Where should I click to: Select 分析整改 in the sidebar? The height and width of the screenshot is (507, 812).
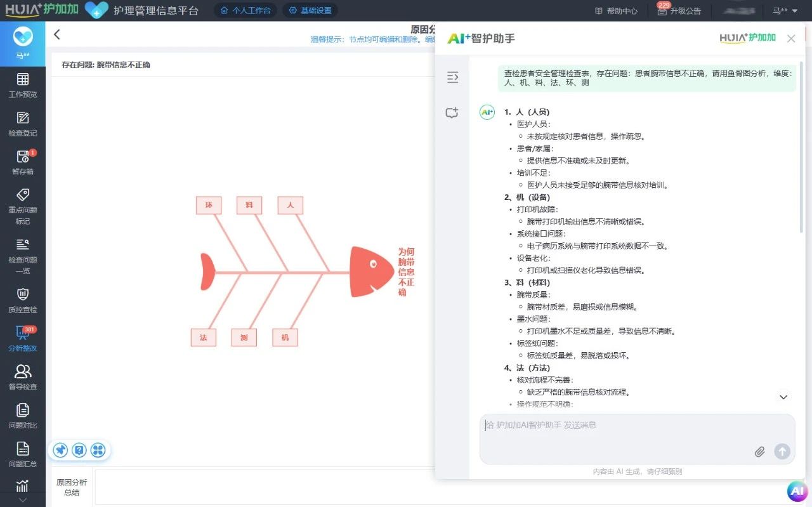(x=23, y=339)
